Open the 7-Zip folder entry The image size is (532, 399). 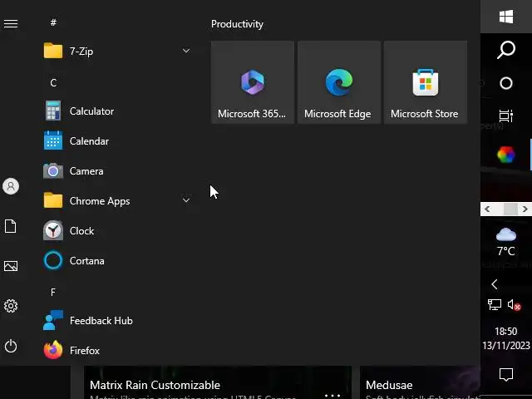117,52
